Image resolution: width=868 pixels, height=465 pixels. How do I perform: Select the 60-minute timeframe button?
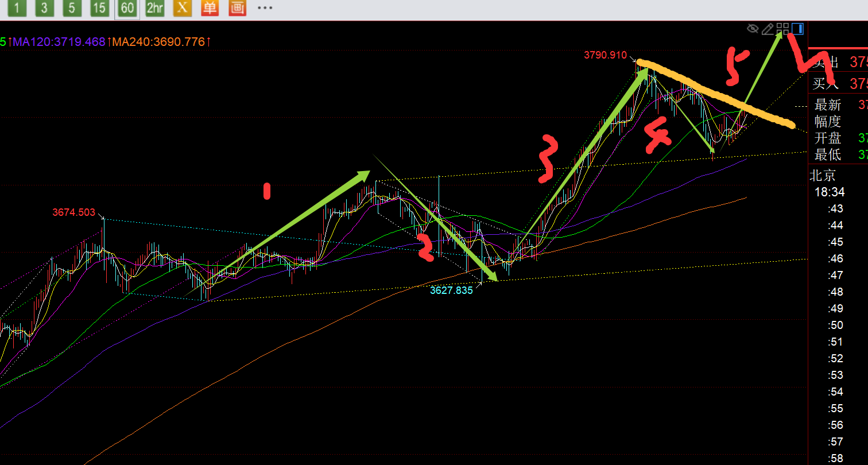127,8
